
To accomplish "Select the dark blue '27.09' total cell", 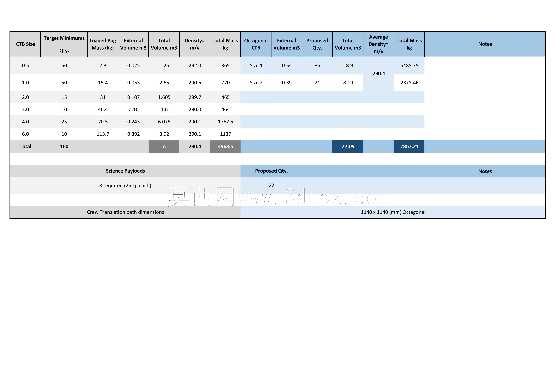I will [x=348, y=146].
